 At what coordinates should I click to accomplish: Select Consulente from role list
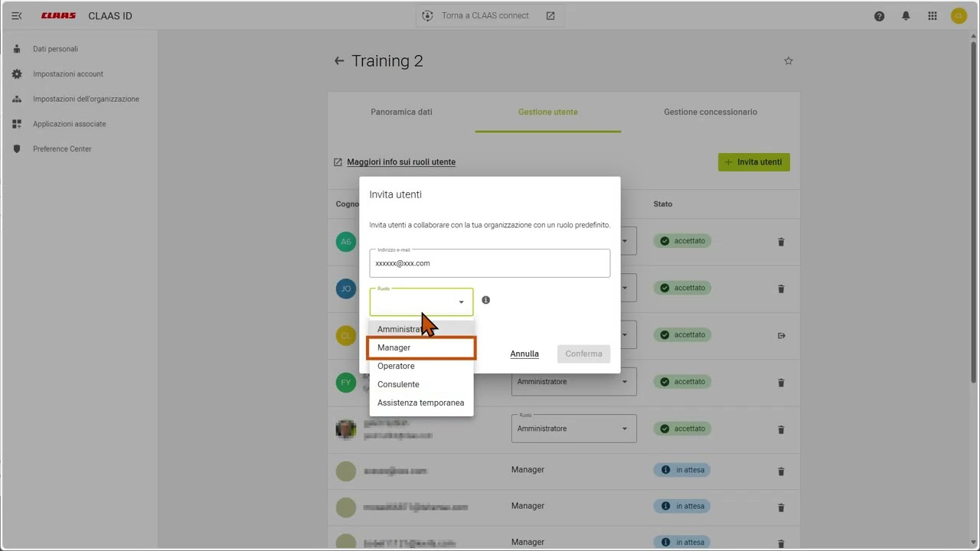421,384
